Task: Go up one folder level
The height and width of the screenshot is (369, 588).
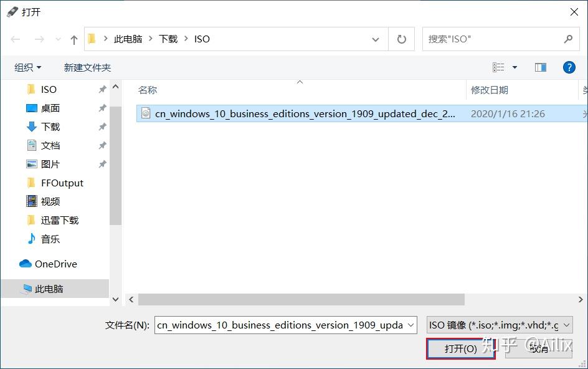Action: click(x=74, y=39)
